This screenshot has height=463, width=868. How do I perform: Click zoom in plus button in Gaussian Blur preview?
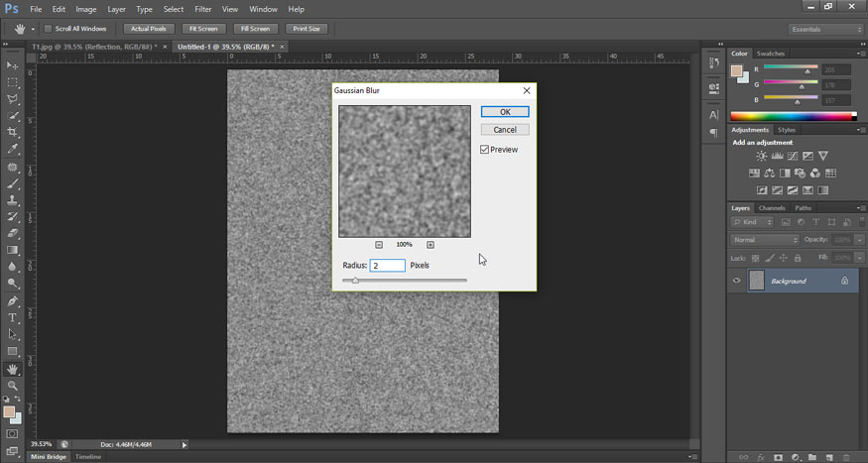(431, 244)
